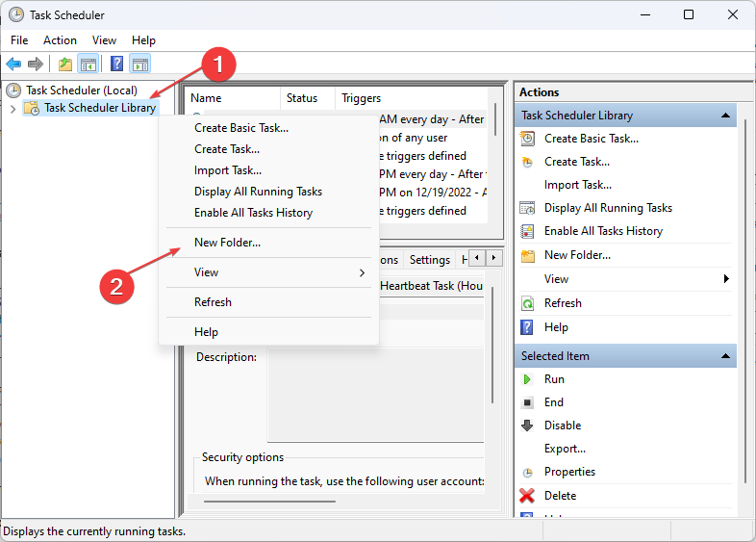The width and height of the screenshot is (756, 542).
Task: Click the Properties clock icon
Action: pos(527,473)
